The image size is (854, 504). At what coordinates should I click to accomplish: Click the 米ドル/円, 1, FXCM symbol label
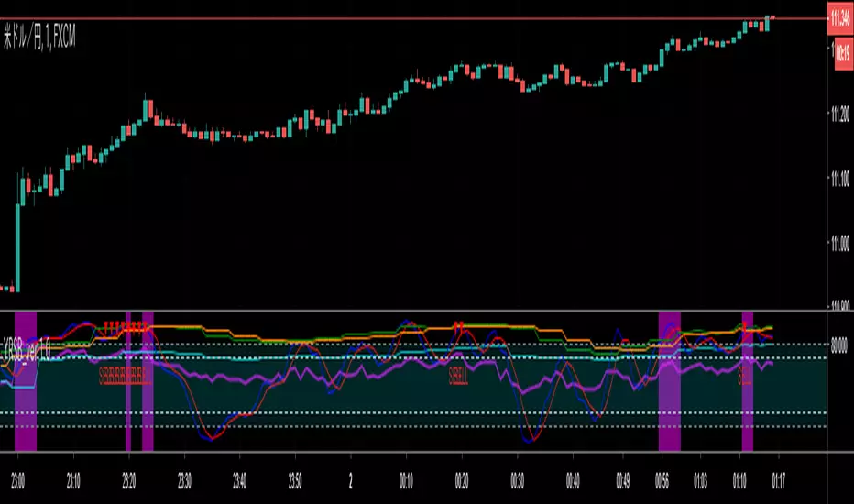point(39,38)
